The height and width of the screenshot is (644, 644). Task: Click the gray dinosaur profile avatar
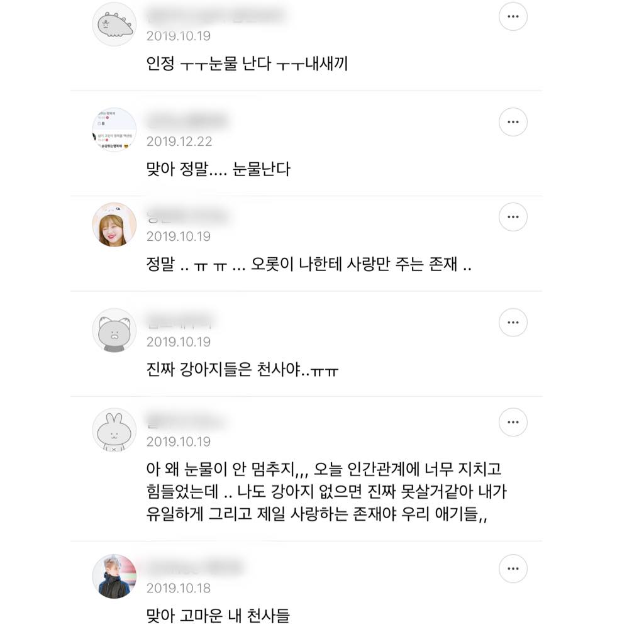coord(114,25)
